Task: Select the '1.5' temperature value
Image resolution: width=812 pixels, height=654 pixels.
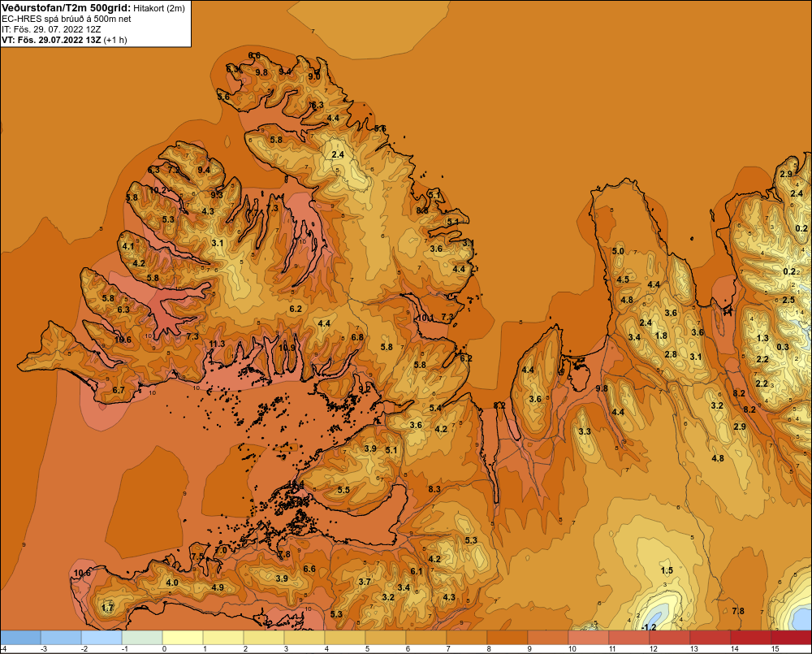Action: pyautogui.click(x=667, y=570)
